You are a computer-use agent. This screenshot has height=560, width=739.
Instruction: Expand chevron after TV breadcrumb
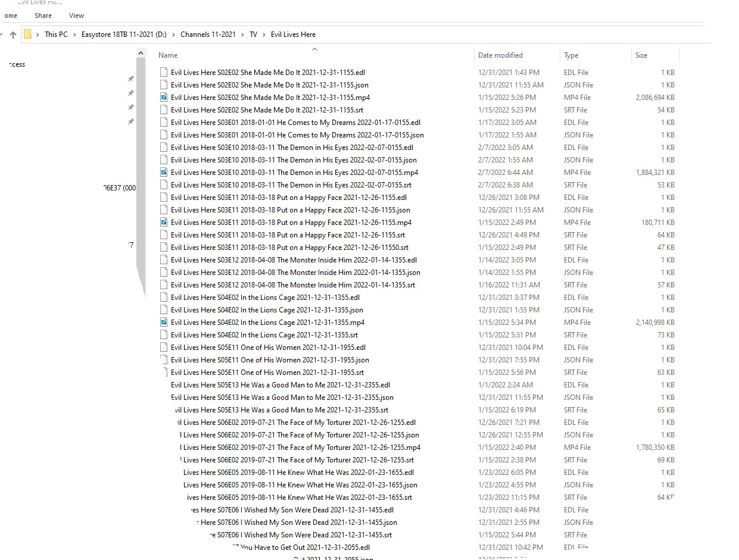264,35
